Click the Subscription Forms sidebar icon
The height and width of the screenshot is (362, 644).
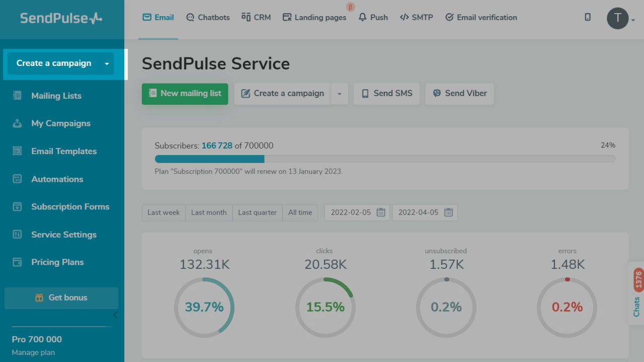click(17, 206)
